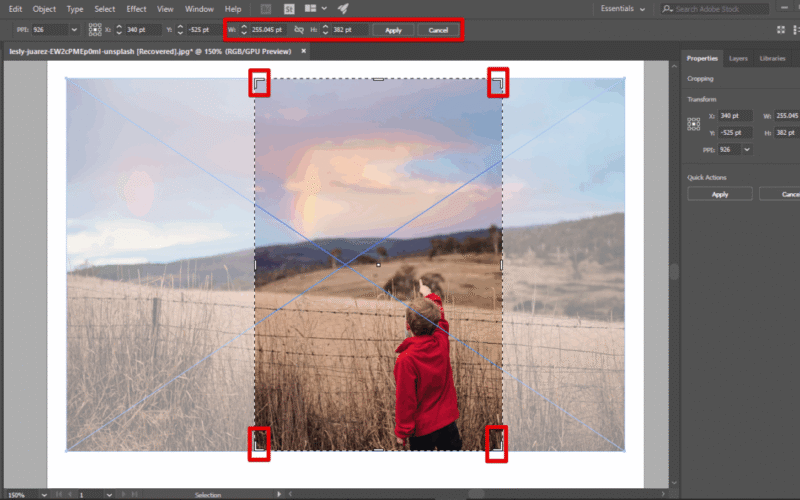
Task: Click the Width field showing 255.045 pt
Action: tap(268, 30)
